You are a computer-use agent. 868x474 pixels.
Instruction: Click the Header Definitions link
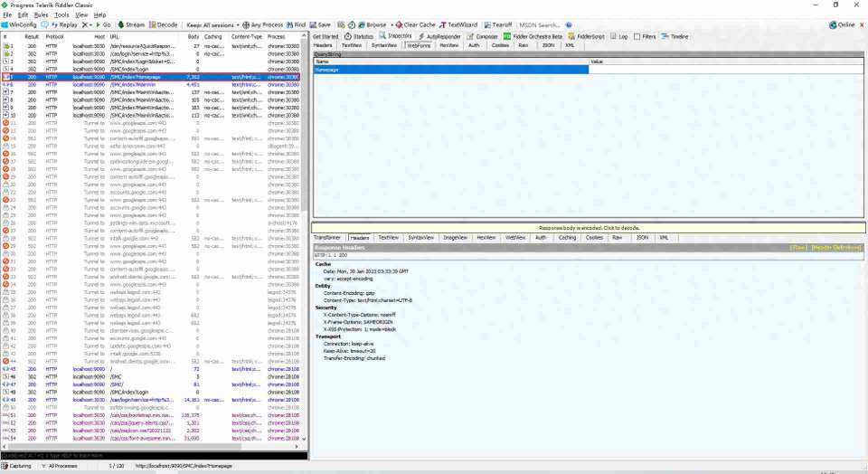click(x=835, y=248)
